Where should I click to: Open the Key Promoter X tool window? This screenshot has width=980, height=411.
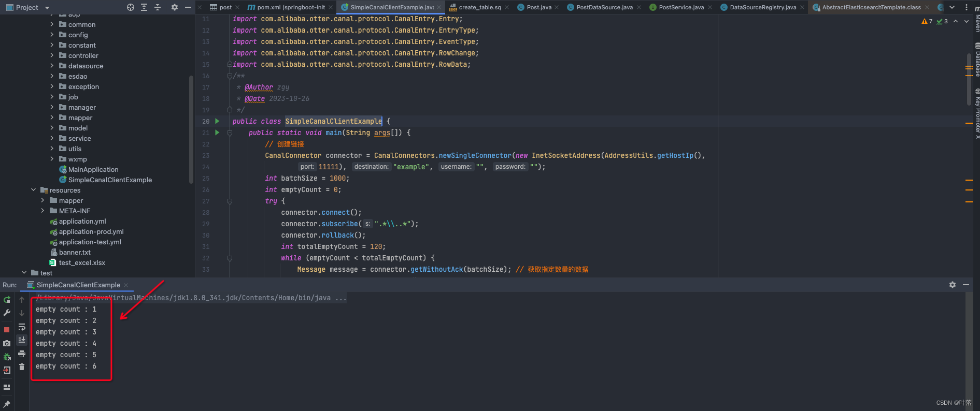[x=977, y=113]
